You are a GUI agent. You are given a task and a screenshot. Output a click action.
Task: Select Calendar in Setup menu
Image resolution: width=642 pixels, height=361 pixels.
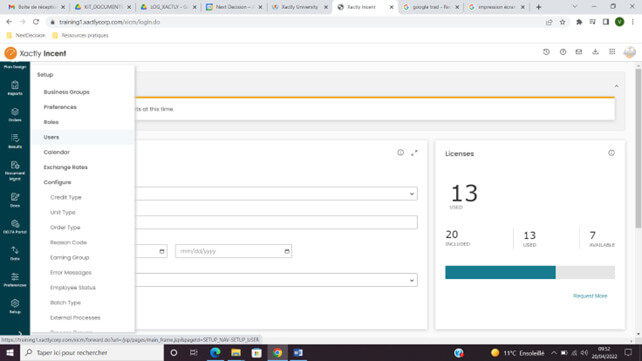(x=57, y=152)
